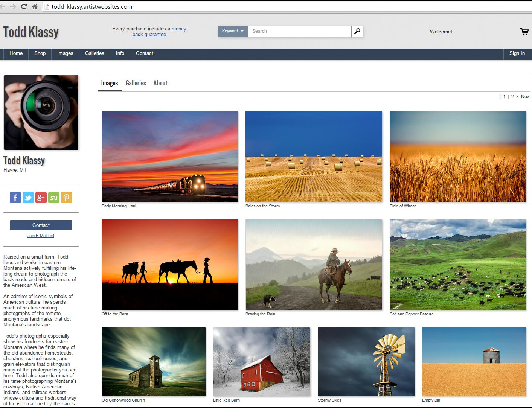Image resolution: width=532 pixels, height=408 pixels.
Task: Go to pagination page 2
Action: pos(512,97)
